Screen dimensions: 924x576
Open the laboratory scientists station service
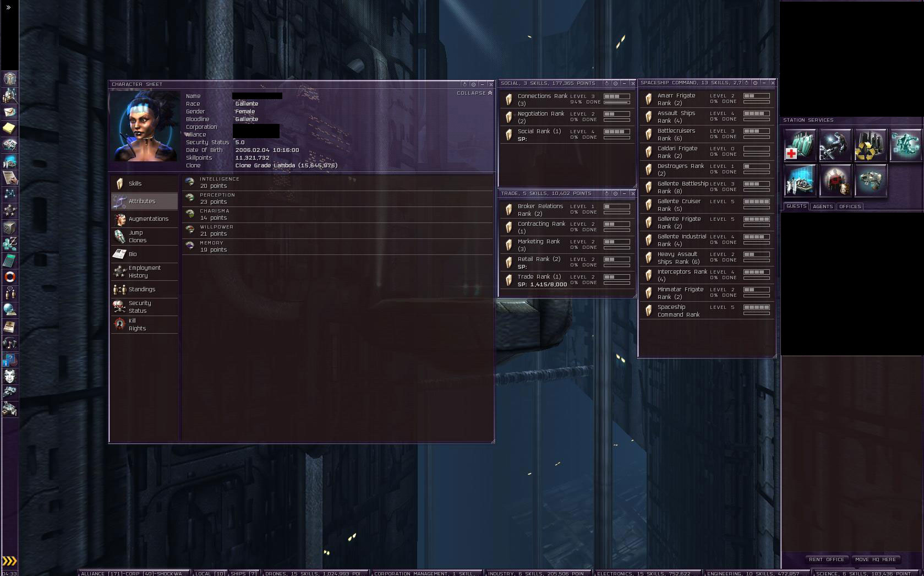[800, 181]
